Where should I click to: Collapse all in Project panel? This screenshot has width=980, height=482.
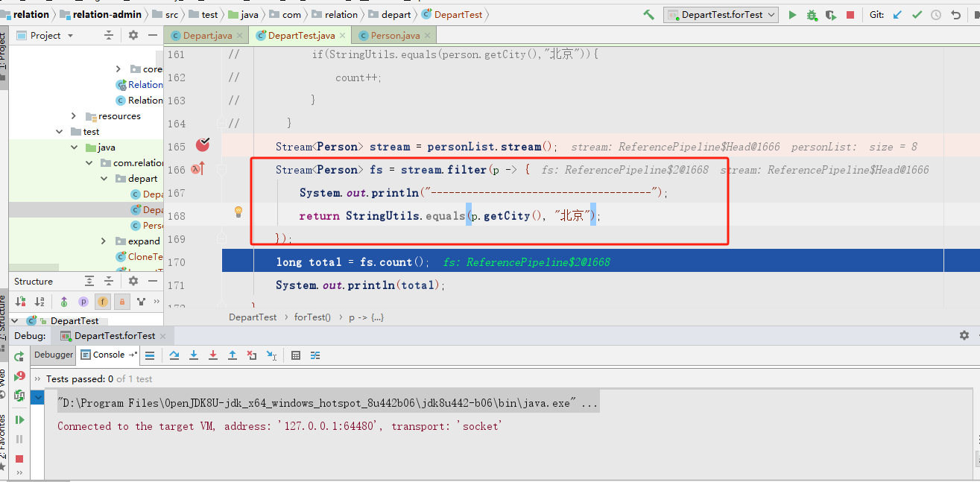pyautogui.click(x=109, y=35)
